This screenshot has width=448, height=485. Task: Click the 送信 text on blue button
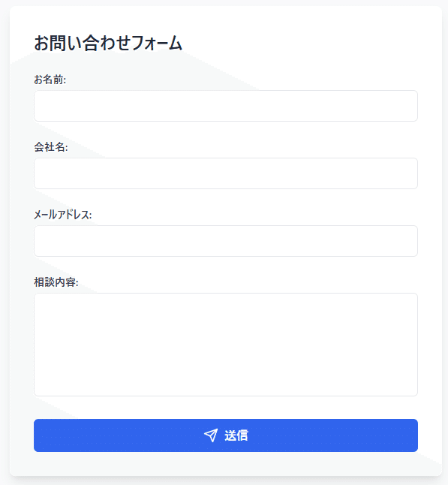236,435
